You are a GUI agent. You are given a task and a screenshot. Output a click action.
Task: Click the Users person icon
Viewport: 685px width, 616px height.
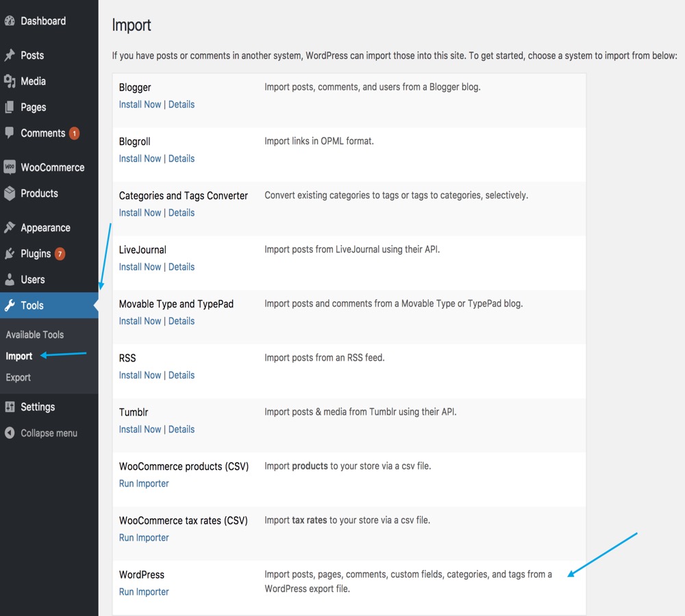click(x=10, y=279)
